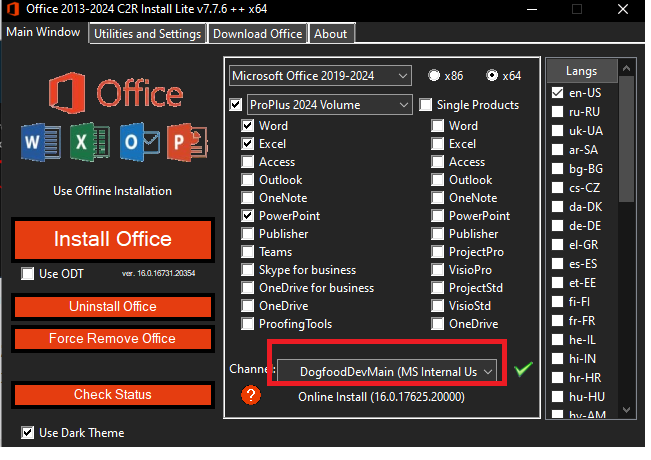Select the x86 architecture radio button
This screenshot has width=651, height=460.
coord(434,75)
